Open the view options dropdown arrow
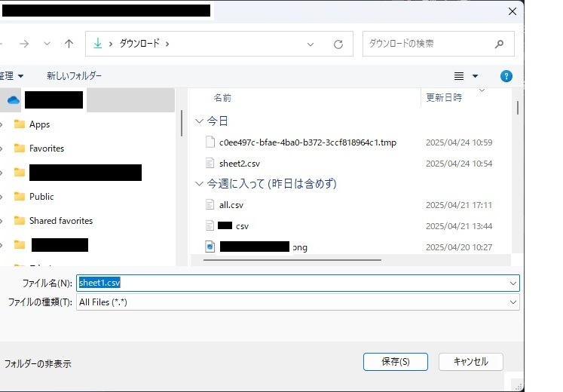563x392 pixels. (475, 76)
